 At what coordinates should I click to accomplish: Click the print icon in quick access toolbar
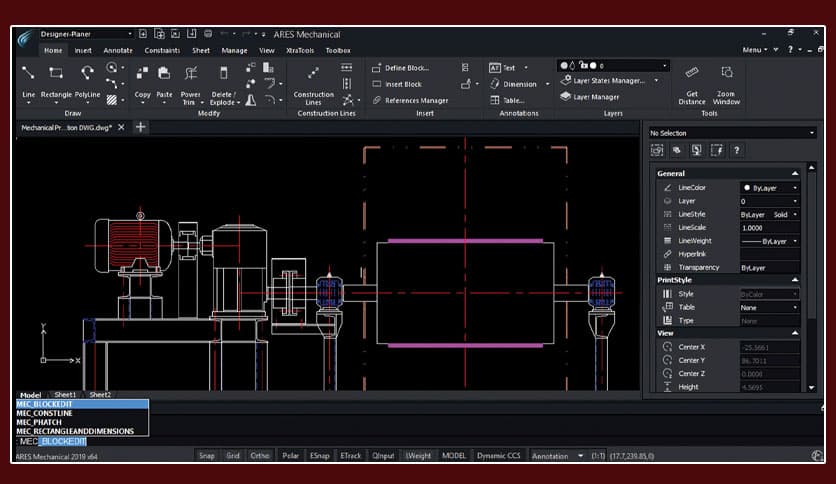208,34
